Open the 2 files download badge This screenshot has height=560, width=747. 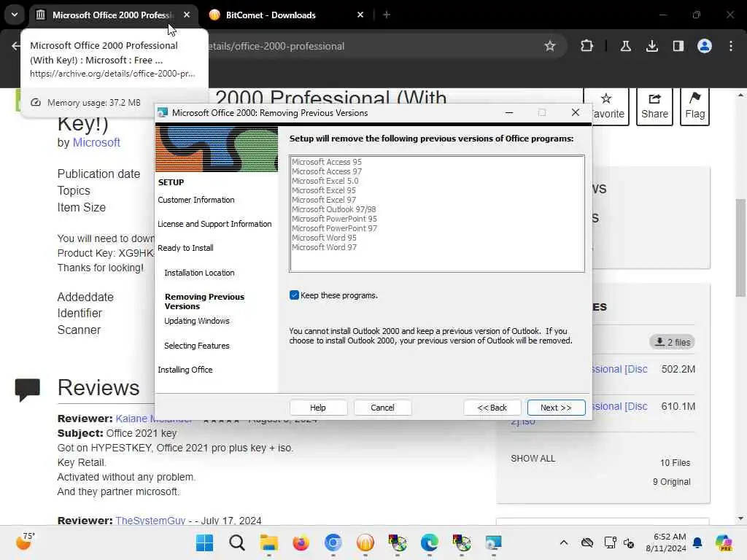pos(672,342)
